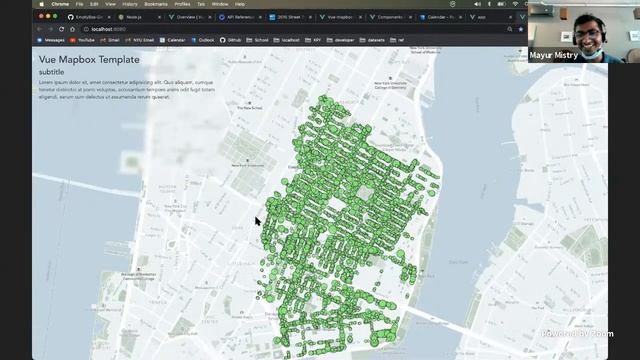Switch to the API Reference tab
The height and width of the screenshot is (360, 640).
coord(239,17)
